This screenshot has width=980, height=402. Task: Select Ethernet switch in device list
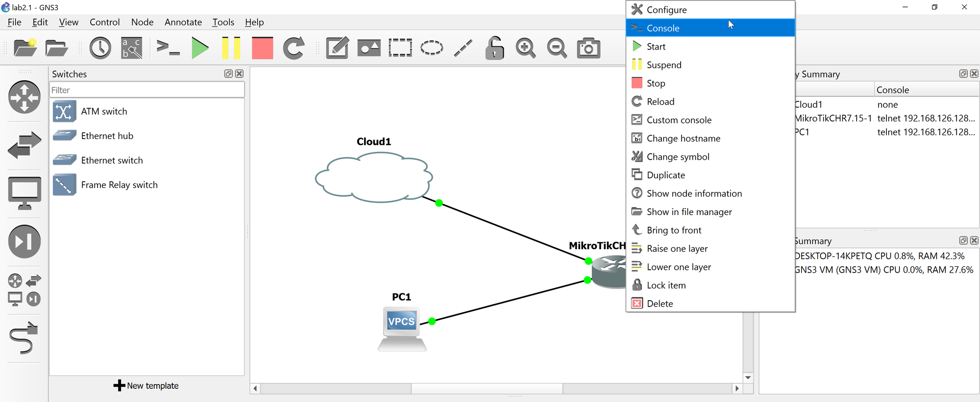click(147, 160)
